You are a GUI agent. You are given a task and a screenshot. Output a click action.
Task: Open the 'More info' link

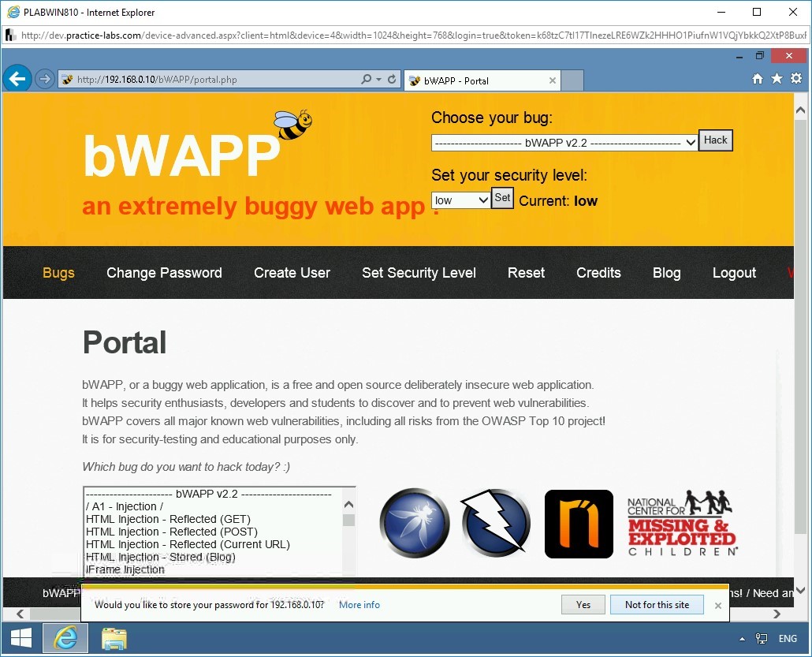359,605
